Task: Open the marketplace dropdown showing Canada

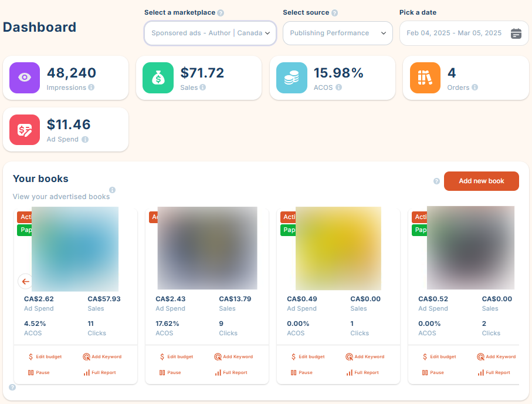Action: 211,33
